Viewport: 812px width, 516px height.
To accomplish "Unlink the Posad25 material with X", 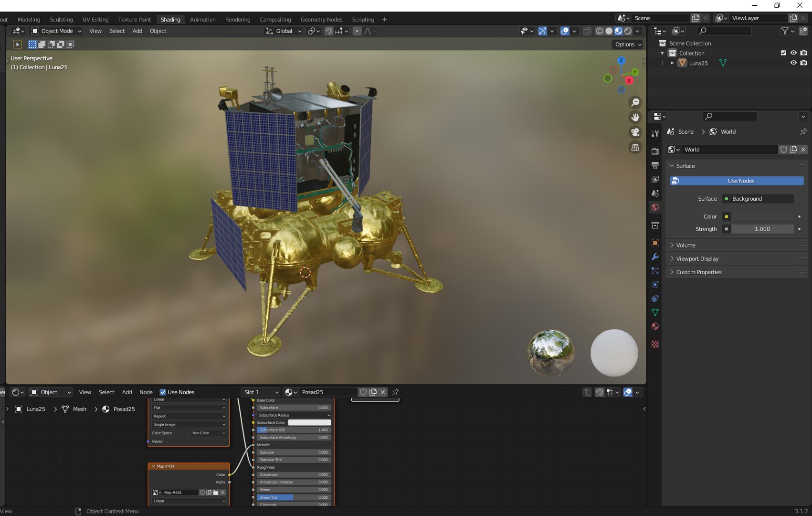I will [383, 392].
